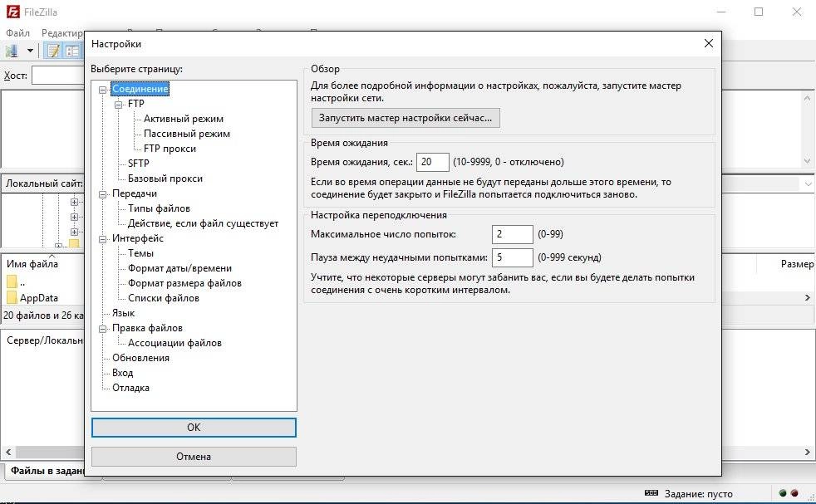The image size is (816, 504).
Task: Open the Формат даты/времени page
Action: point(179,268)
